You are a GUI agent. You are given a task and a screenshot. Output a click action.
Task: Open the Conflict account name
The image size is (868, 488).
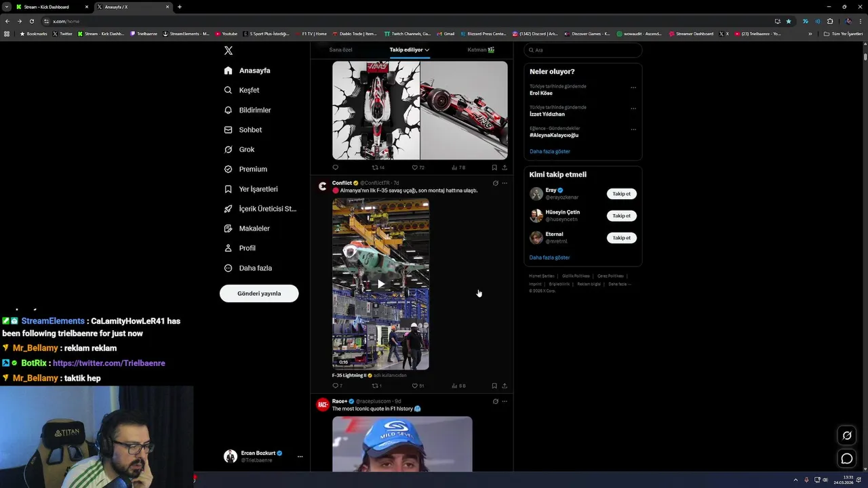pyautogui.click(x=342, y=183)
